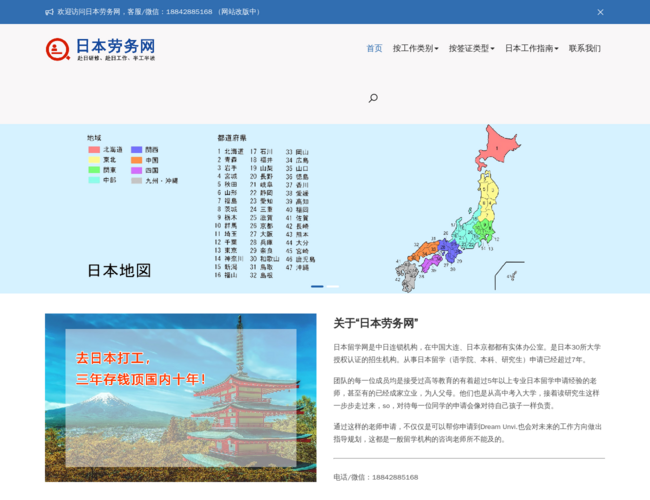The width and height of the screenshot is (650, 500).
Task: Click the 関東 green legend swatch
Action: click(94, 170)
